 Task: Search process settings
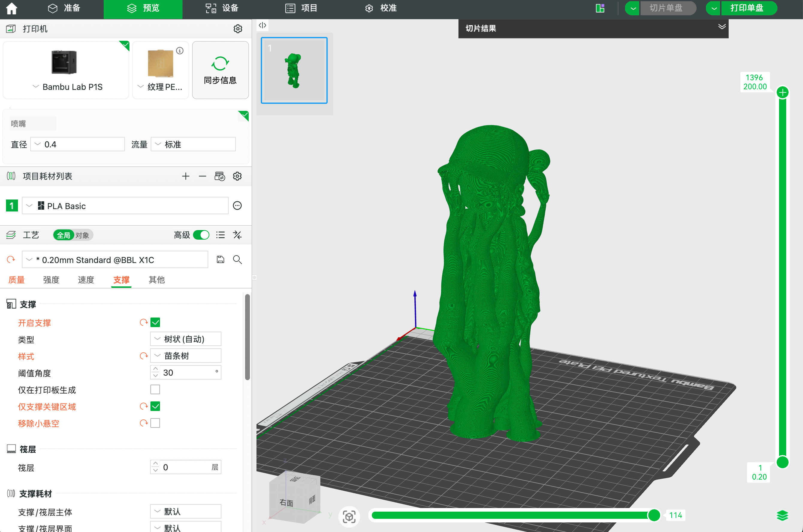[237, 259]
